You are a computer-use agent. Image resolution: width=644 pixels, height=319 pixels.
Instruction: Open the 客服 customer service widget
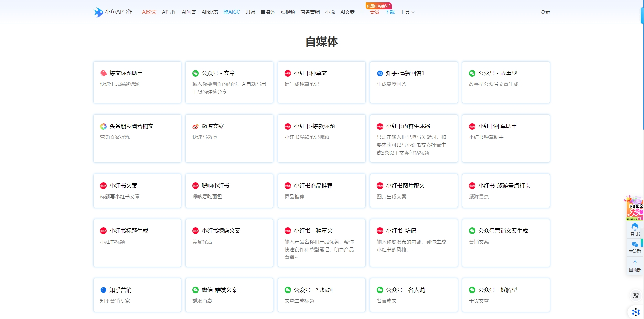coord(635,229)
